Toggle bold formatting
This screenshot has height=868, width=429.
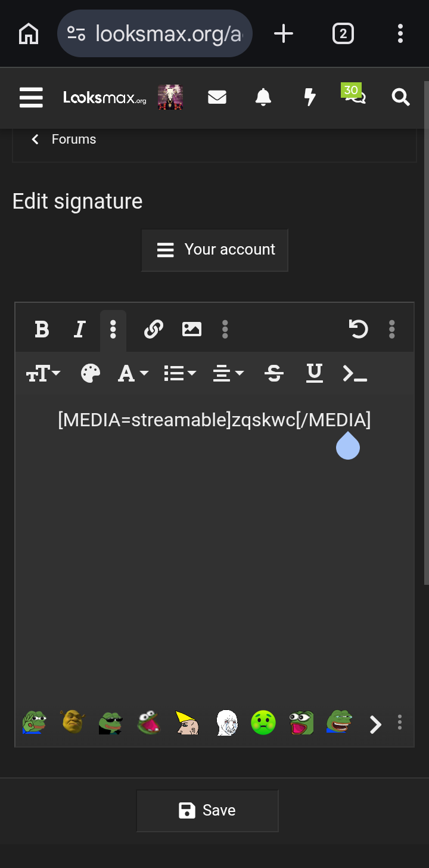pos(41,329)
